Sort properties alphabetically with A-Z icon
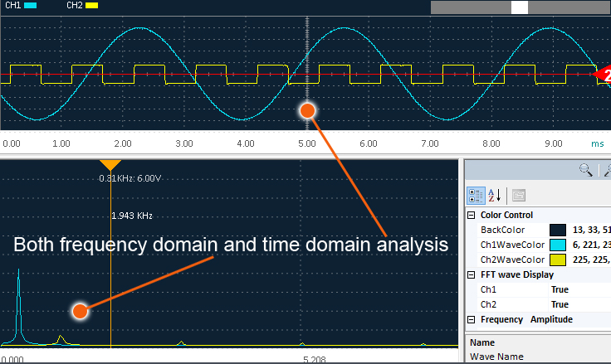Screen dimensions: 611x364 495,196
